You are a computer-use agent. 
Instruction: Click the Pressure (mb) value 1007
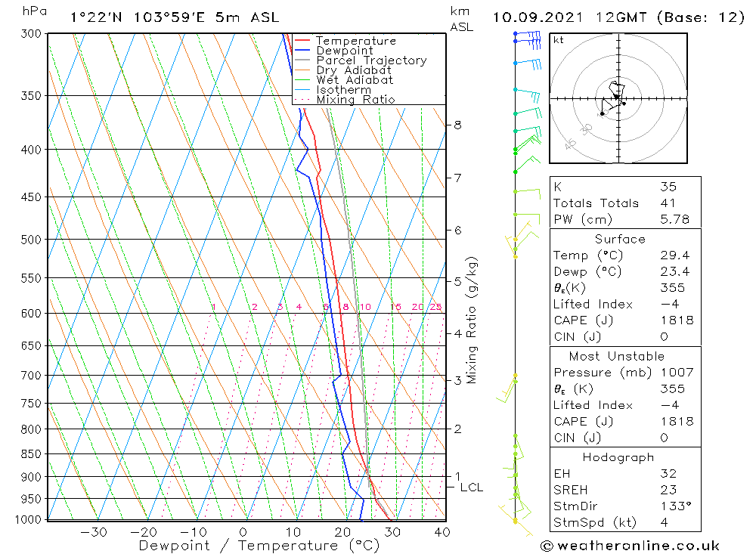click(x=677, y=373)
